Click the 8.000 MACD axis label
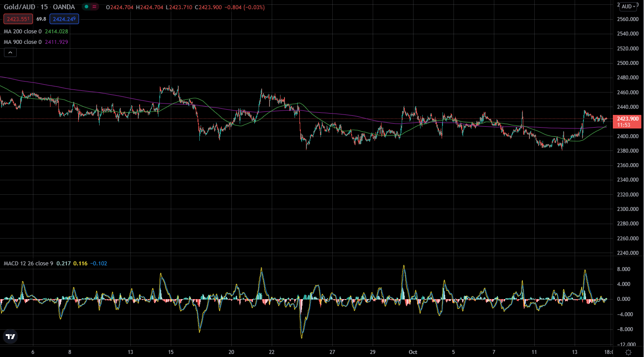This screenshot has height=357, width=644. click(624, 269)
